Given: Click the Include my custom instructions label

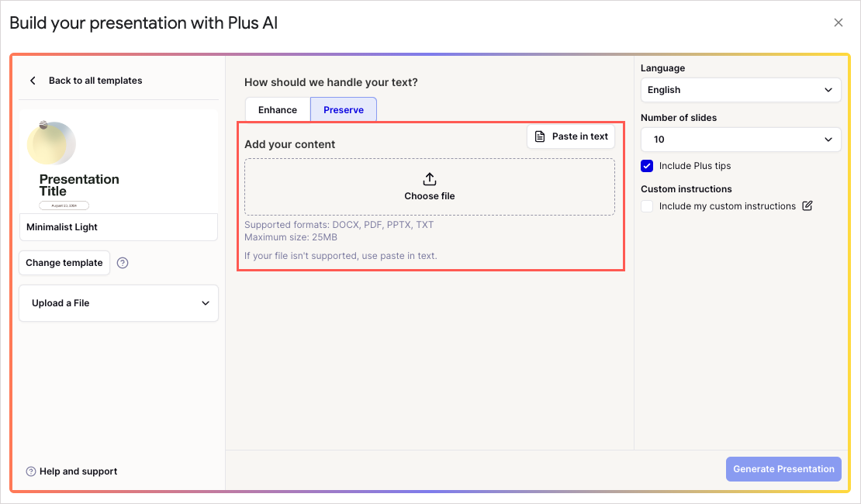Looking at the screenshot, I should pyautogui.click(x=727, y=206).
